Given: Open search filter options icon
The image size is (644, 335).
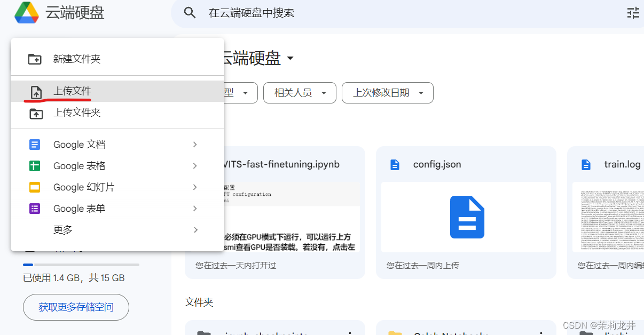Looking at the screenshot, I should point(633,13).
